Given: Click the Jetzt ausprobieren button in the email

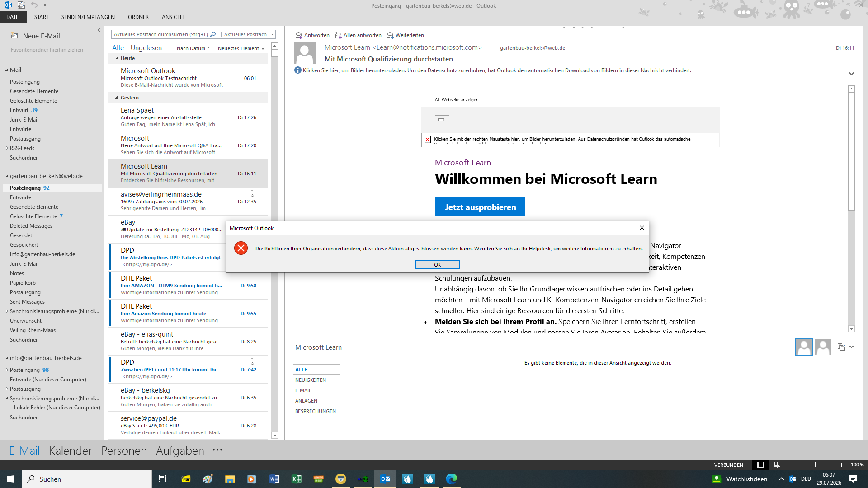Looking at the screenshot, I should click(480, 207).
